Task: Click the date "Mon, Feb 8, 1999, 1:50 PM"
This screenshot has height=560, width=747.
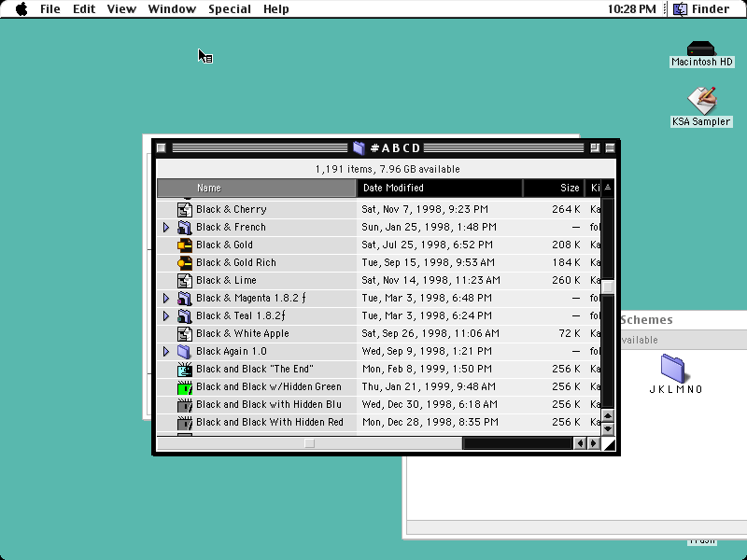Action: click(x=427, y=369)
